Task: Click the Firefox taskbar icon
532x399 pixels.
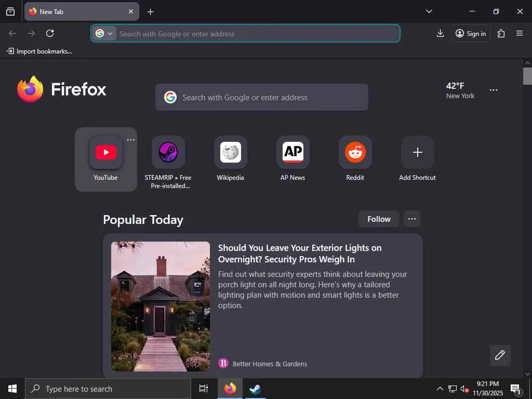Action: tap(230, 389)
